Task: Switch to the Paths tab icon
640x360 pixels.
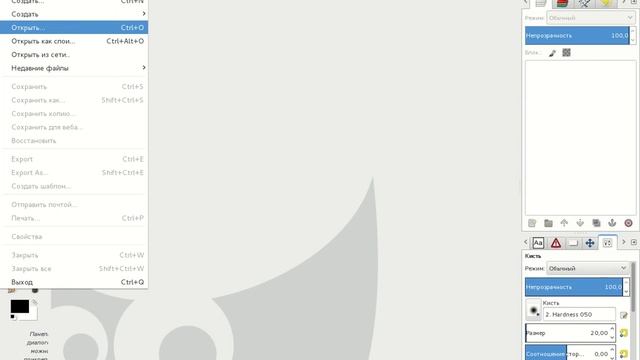Action: pos(584,3)
